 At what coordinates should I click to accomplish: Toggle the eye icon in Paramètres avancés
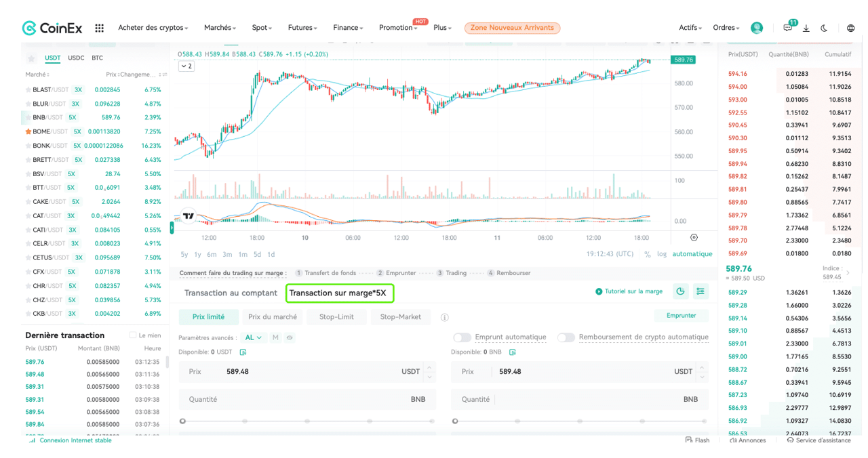coord(290,337)
